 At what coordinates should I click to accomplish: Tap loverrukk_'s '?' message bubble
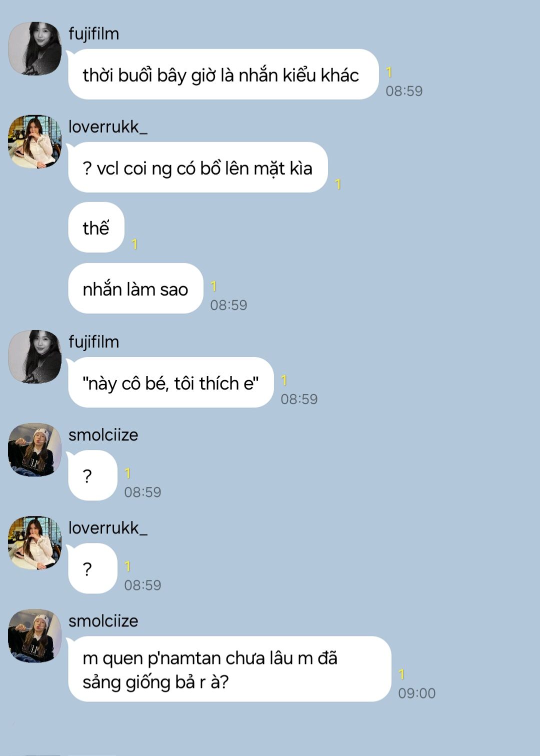click(92, 569)
